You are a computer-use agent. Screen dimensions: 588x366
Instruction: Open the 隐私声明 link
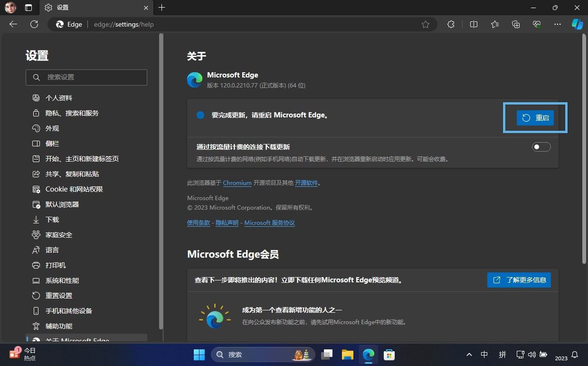(227, 223)
